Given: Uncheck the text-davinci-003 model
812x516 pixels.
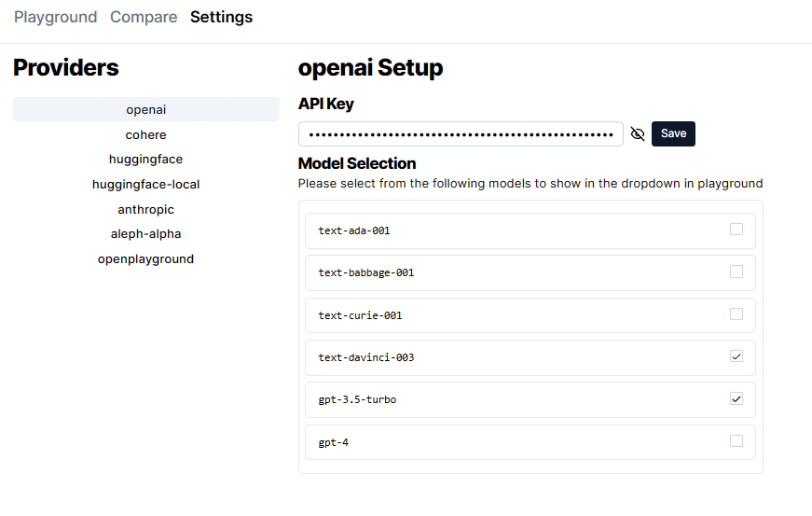Looking at the screenshot, I should (736, 356).
